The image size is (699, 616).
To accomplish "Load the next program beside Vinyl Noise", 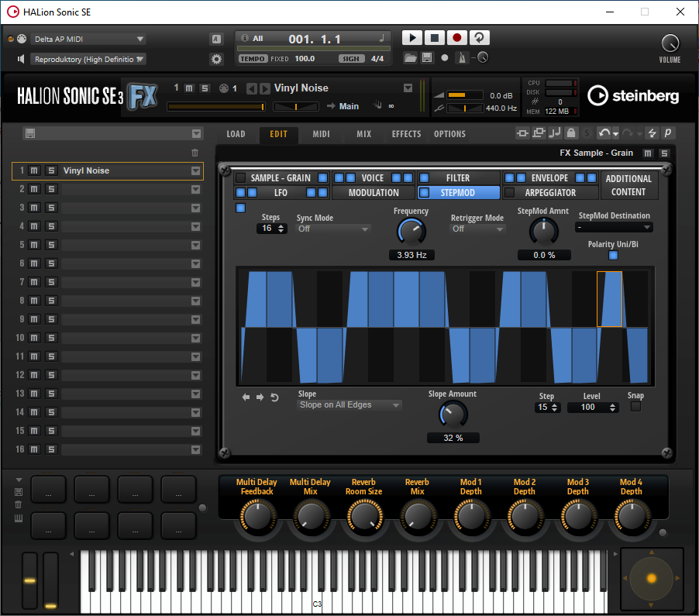I will [264, 88].
